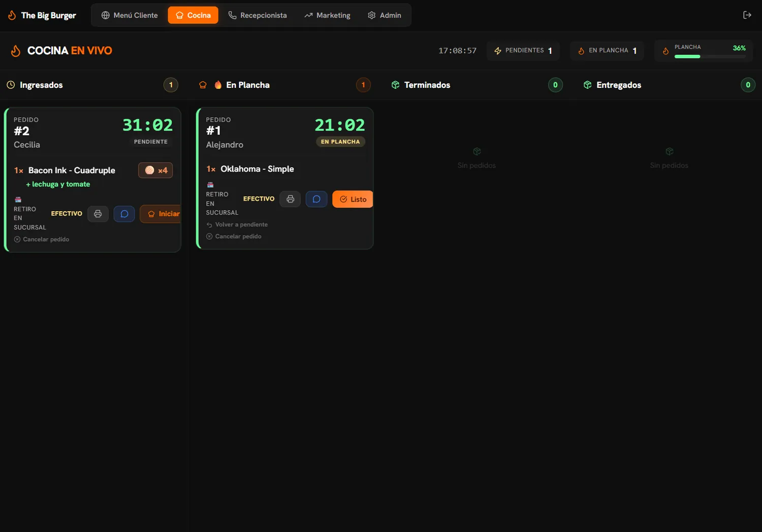
Task: Click the Cocina En Vivo flame icon
Action: (16, 51)
